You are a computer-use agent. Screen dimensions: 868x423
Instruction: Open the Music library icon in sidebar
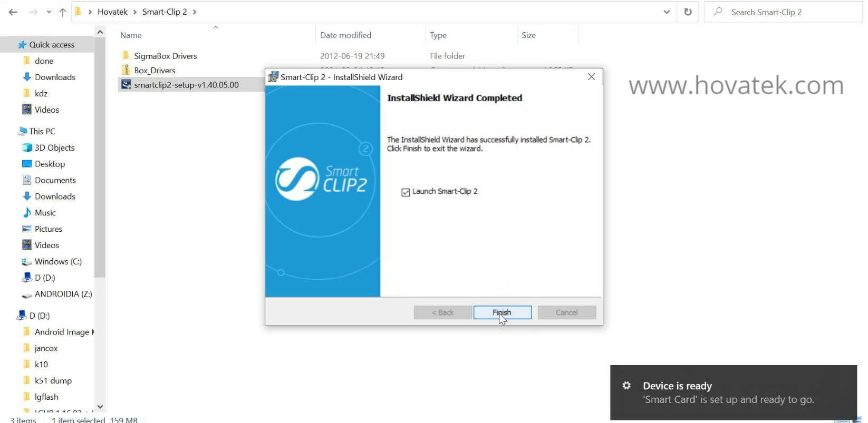[x=27, y=213]
